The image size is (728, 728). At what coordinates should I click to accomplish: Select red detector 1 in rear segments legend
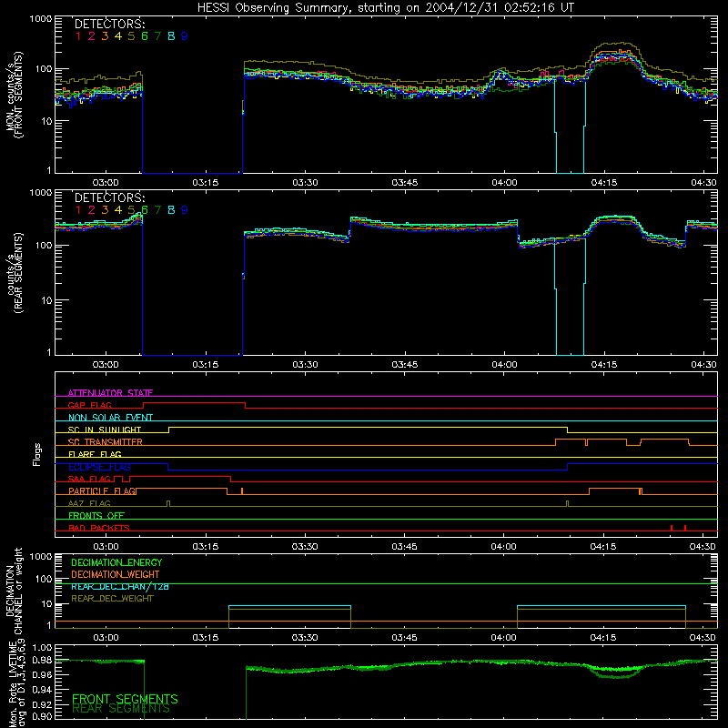point(78,210)
